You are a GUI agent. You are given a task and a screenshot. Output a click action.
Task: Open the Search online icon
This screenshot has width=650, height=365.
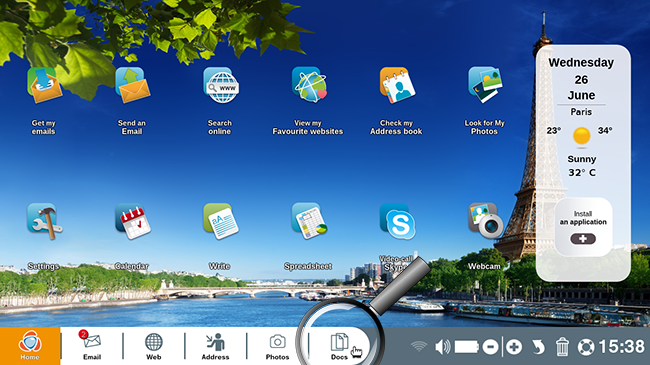(x=221, y=85)
